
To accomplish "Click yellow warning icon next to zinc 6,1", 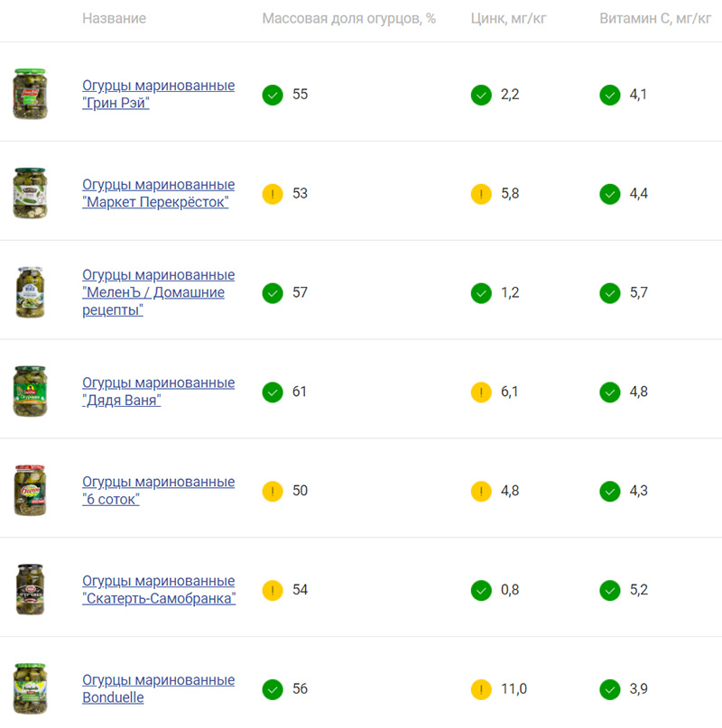I will coord(481,392).
